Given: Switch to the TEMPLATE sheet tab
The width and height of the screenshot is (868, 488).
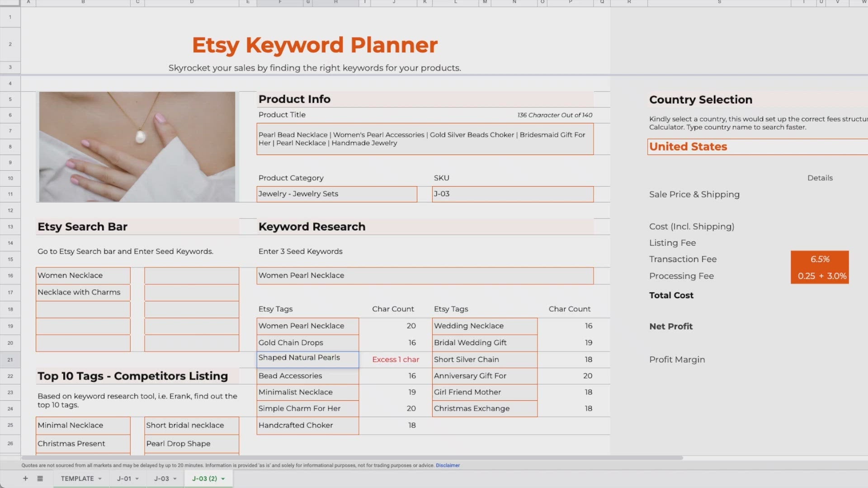Looking at the screenshot, I should [77, 479].
